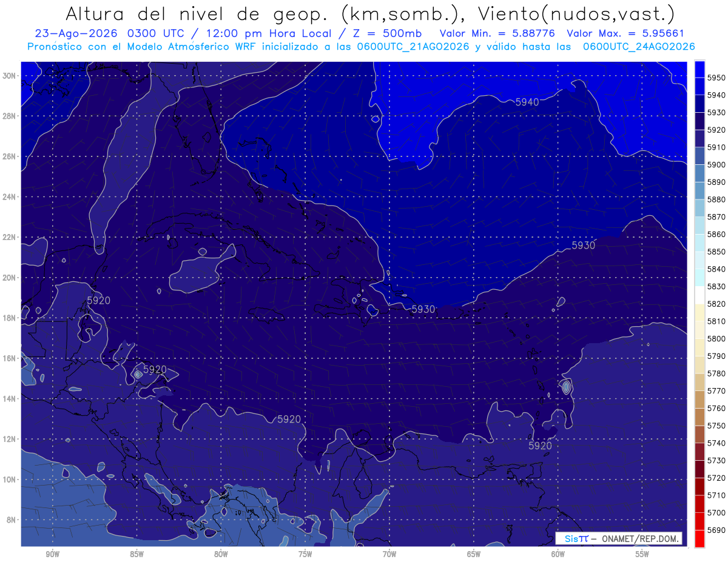The width and height of the screenshot is (728, 562).
Task: Click the 10N latitude axis label
Action: (x=10, y=480)
